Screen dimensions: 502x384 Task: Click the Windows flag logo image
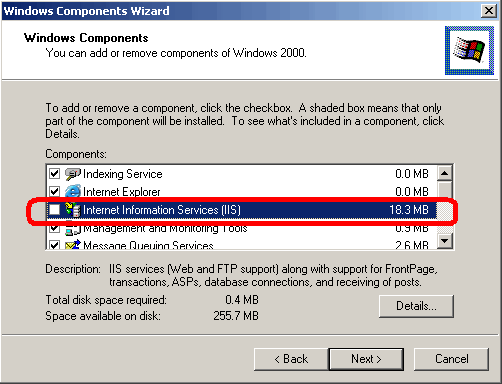pos(469,50)
